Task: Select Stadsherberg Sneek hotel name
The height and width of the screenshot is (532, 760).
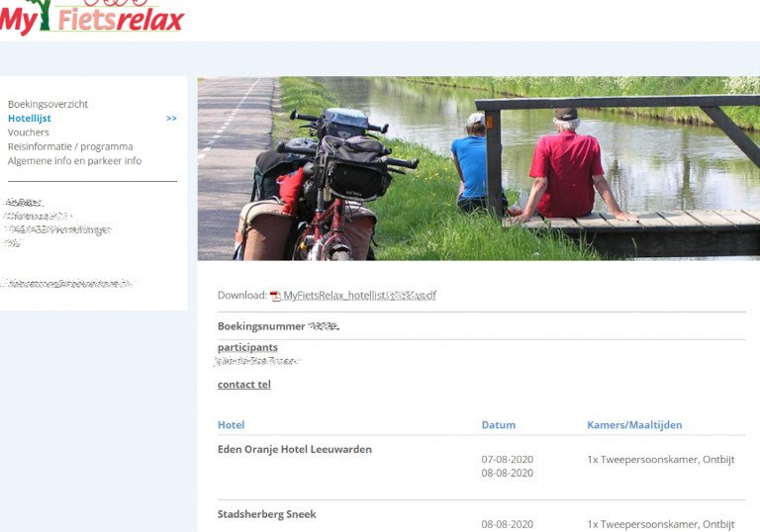Action: tap(266, 514)
